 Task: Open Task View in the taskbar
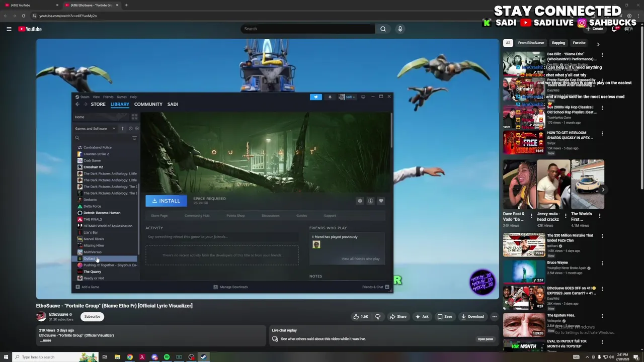click(105, 357)
